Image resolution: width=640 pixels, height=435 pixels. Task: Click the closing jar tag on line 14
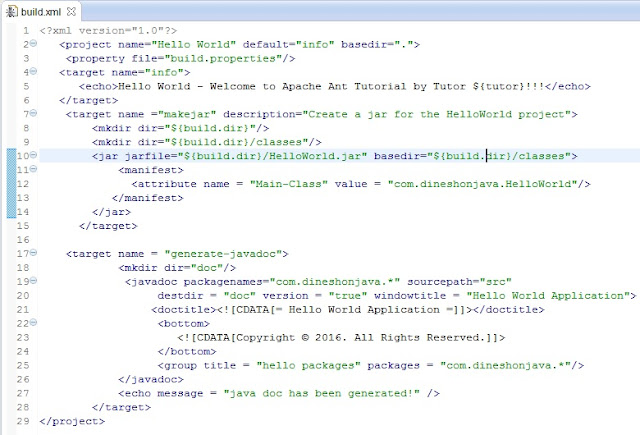pyautogui.click(x=111, y=212)
